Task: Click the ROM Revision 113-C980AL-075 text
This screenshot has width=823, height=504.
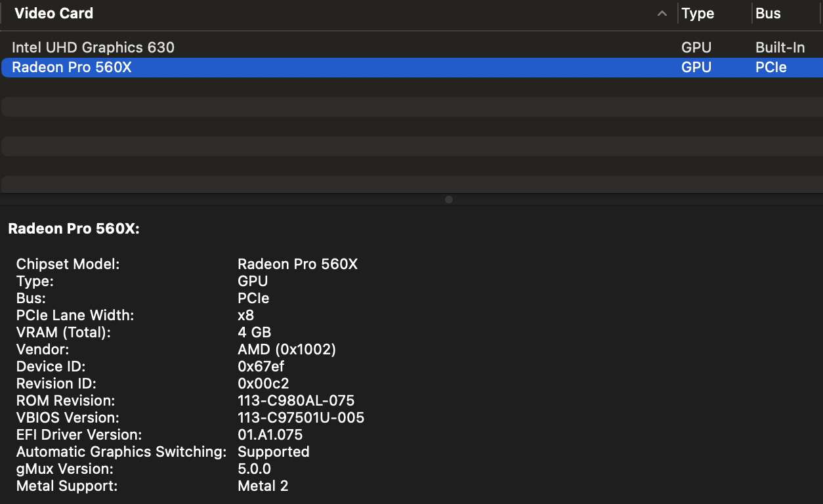Action: pyautogui.click(x=296, y=401)
